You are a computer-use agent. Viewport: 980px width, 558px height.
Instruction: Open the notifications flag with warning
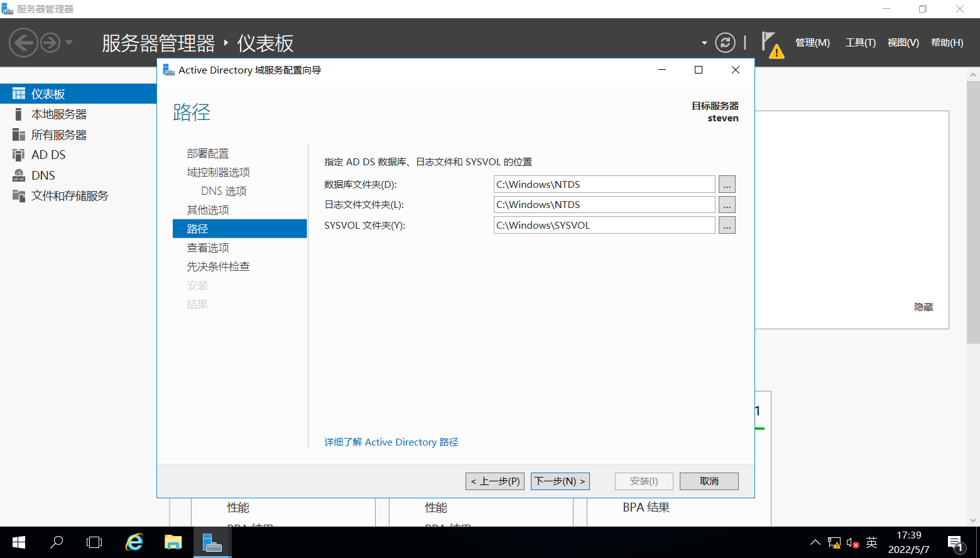tap(772, 45)
